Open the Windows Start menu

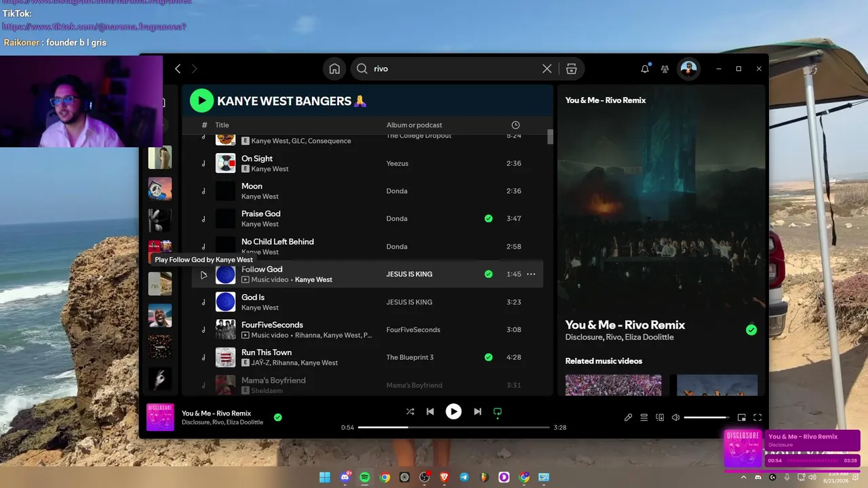coord(325,477)
